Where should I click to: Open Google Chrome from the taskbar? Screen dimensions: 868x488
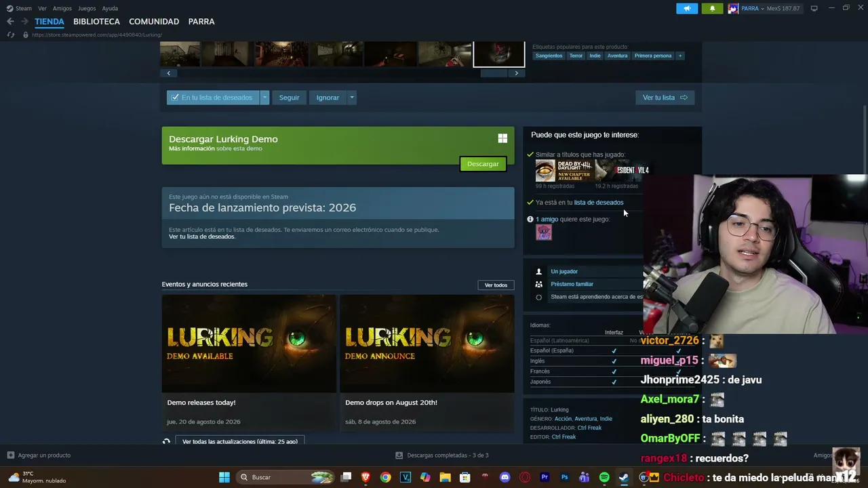click(x=386, y=477)
